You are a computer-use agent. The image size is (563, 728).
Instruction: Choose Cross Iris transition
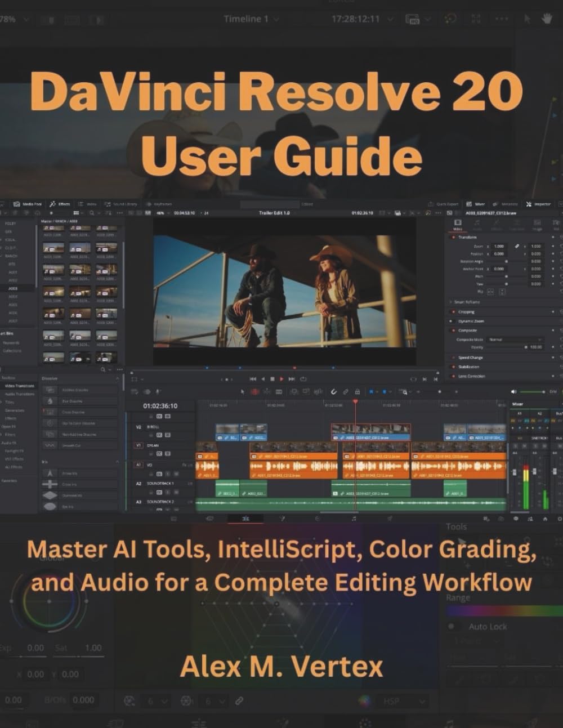(x=79, y=484)
